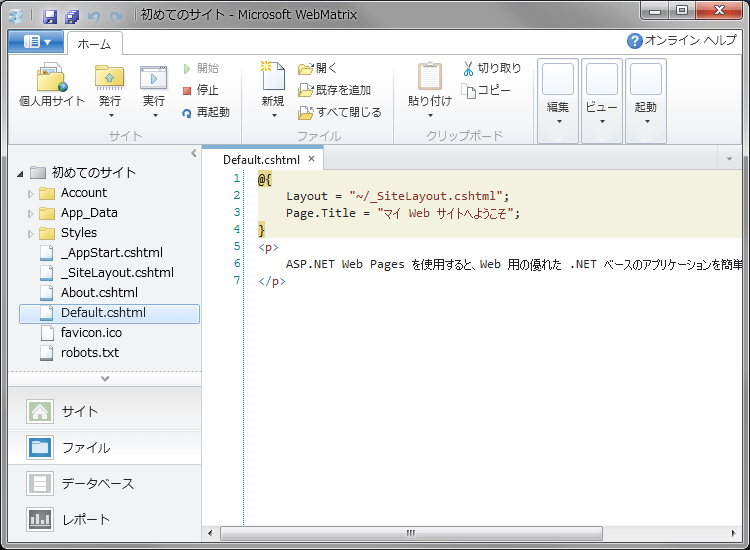
Task: Click the Save All icon in title bar
Action: pos(72,17)
